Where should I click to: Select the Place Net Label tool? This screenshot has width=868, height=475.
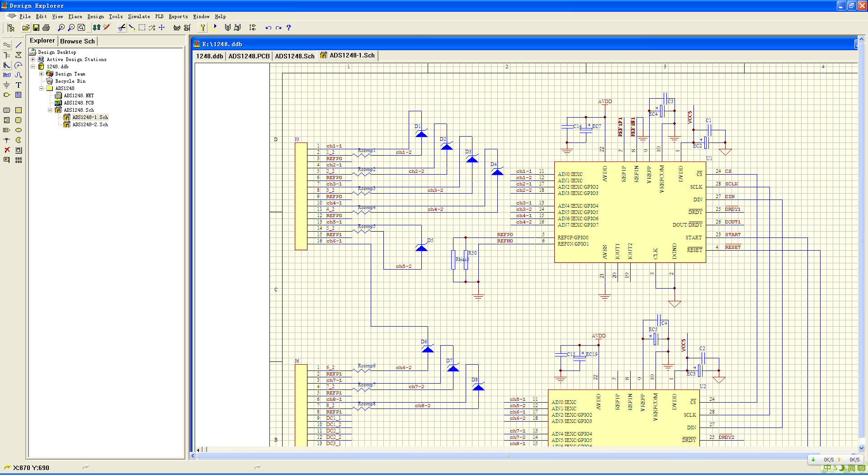[x=7, y=75]
